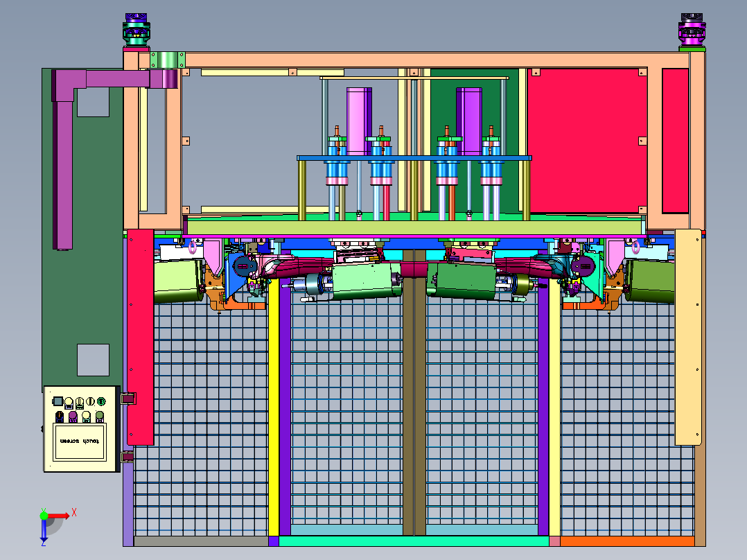747x560 pixels.
Task: Select the lower square cutout in the green panel
Action: click(x=93, y=360)
